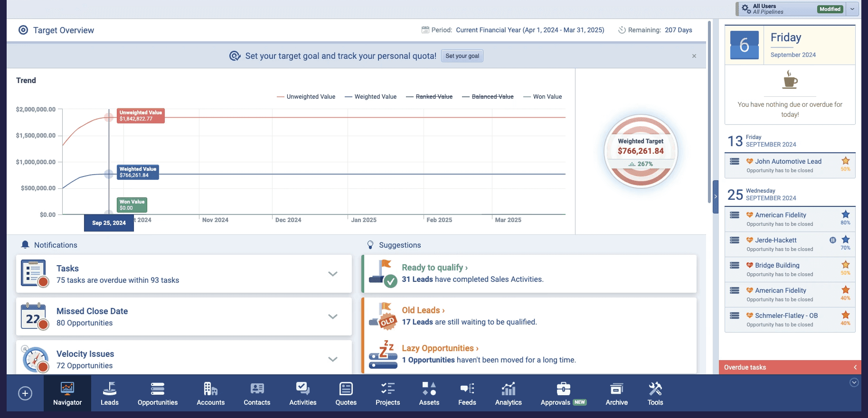This screenshot has height=418, width=868.
Task: Click the Remaining 207 Days text
Action: (655, 30)
